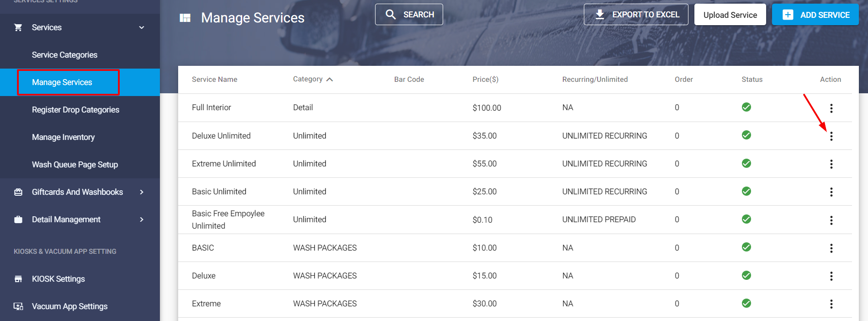The width and height of the screenshot is (868, 321).
Task: Open three-dot menu for Full Interior
Action: point(831,108)
